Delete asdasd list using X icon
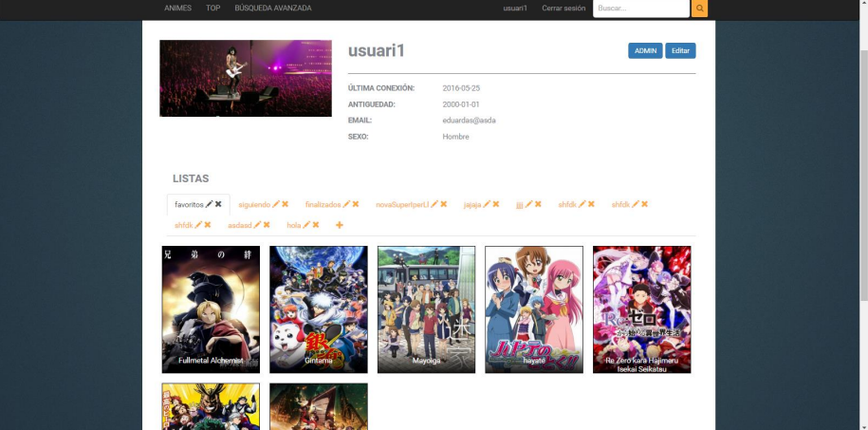 (x=267, y=225)
